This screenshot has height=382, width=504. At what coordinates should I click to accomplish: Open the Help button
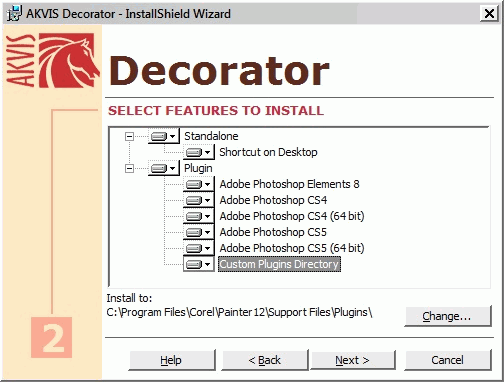click(x=172, y=360)
